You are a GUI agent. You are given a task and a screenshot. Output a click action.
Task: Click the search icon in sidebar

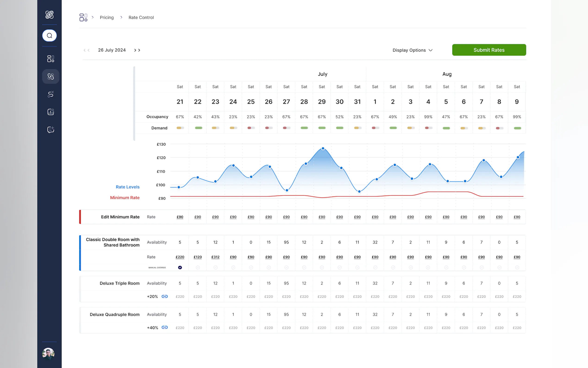tap(49, 35)
